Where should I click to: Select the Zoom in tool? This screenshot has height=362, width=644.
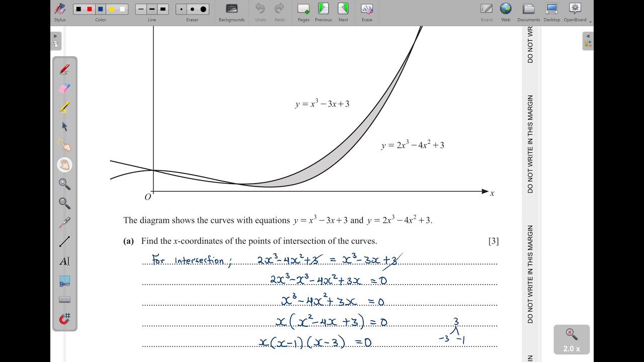[x=65, y=184]
